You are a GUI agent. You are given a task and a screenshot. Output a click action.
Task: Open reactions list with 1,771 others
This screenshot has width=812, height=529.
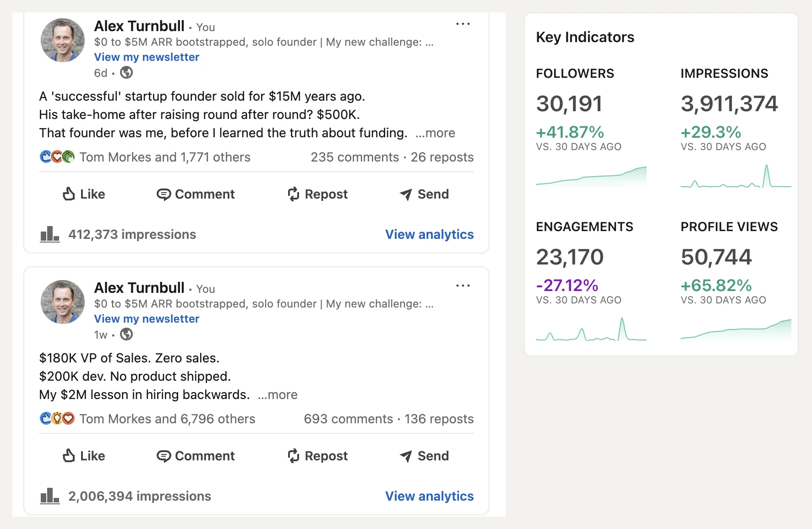(165, 157)
